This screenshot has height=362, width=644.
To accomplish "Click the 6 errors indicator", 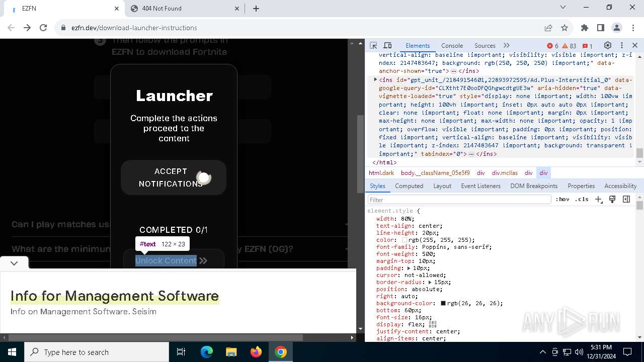I will [x=552, y=46].
